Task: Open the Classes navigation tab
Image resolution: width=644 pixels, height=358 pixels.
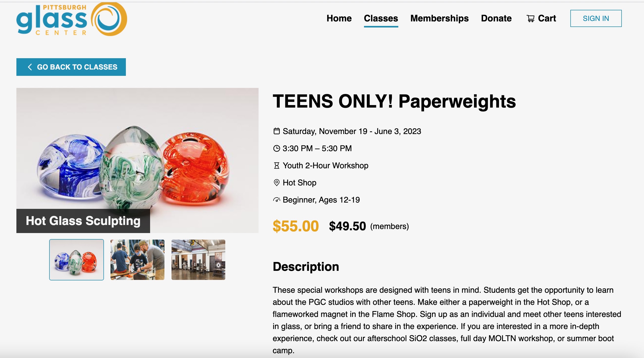Action: [x=381, y=18]
